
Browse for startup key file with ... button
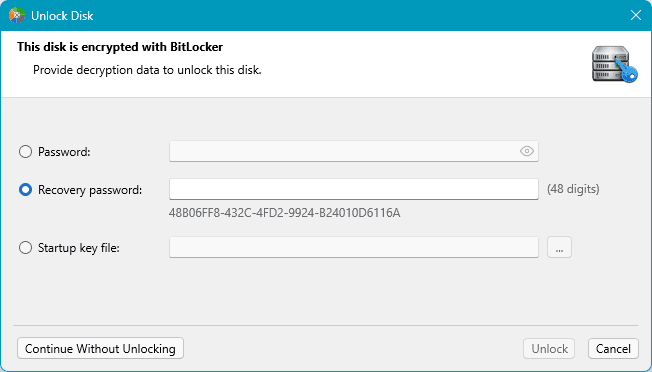559,247
